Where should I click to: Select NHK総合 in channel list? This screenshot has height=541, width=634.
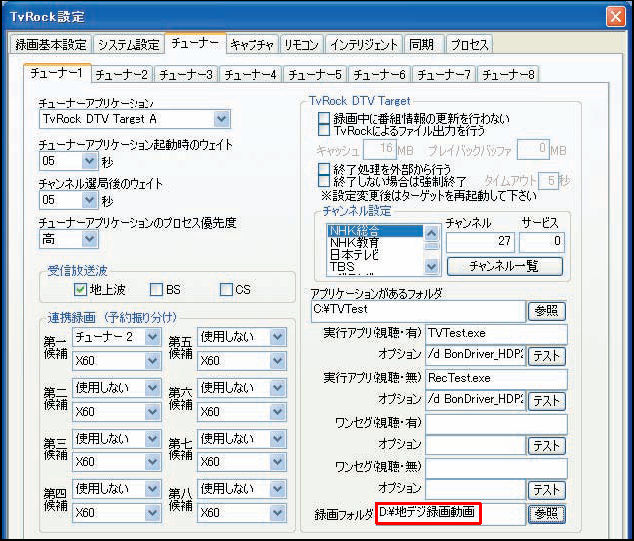[x=375, y=231]
